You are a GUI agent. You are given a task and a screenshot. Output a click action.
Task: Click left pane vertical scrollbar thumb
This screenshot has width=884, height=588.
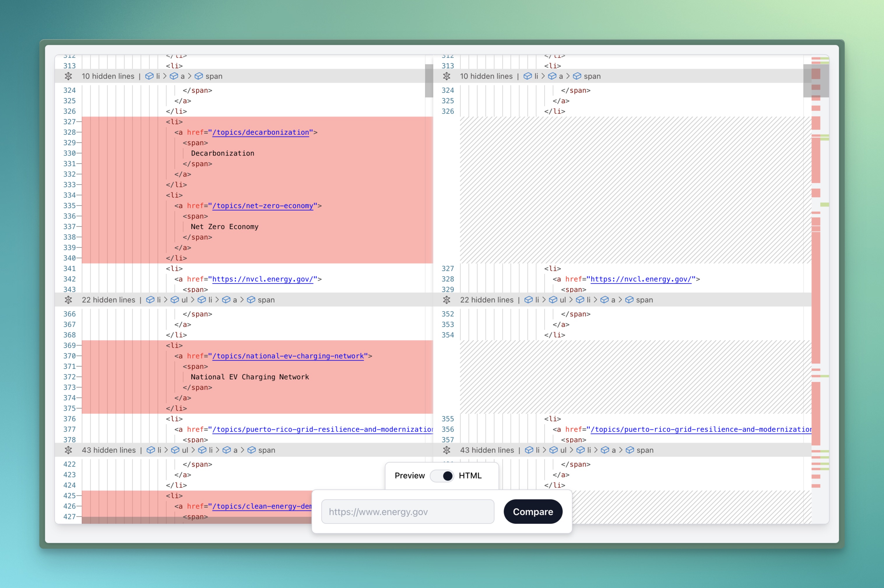pyautogui.click(x=429, y=81)
